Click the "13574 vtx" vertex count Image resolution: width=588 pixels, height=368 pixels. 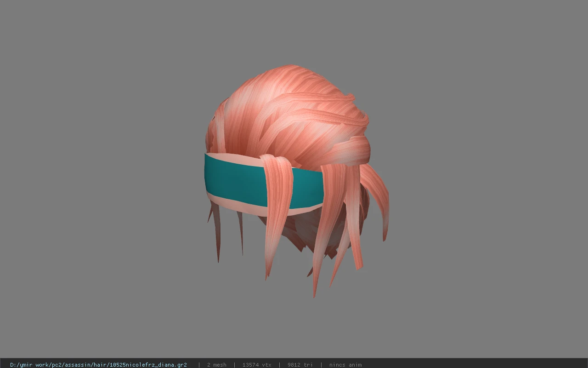pos(257,365)
